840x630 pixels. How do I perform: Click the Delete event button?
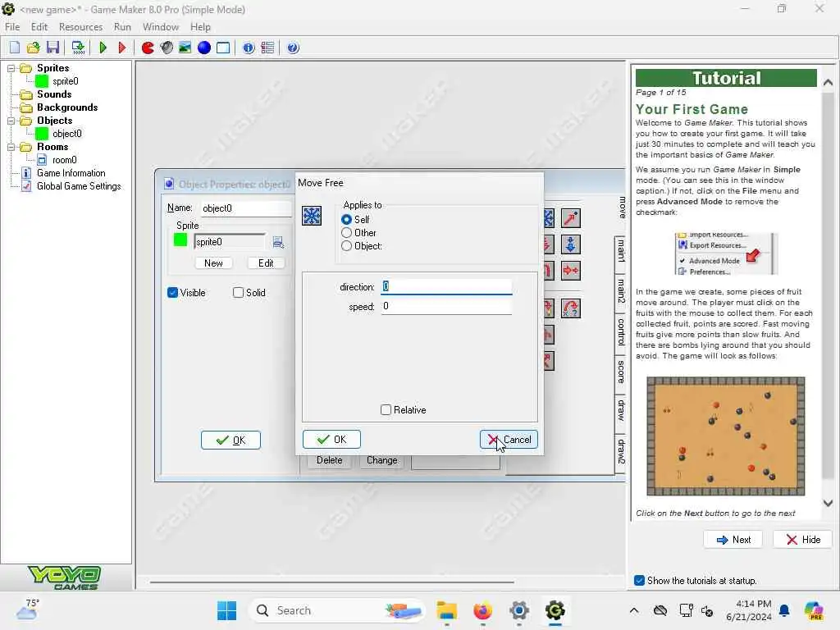[x=329, y=460]
